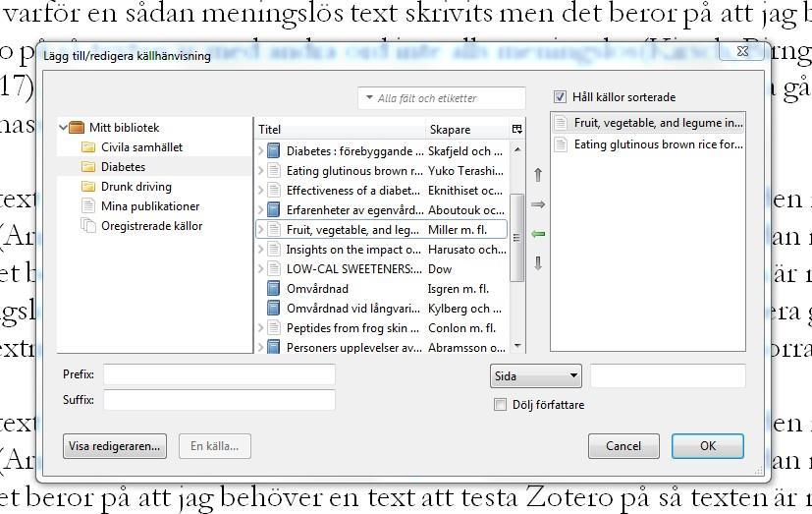Expand the LOW-CAL SWEETENERS item row

tap(261, 269)
